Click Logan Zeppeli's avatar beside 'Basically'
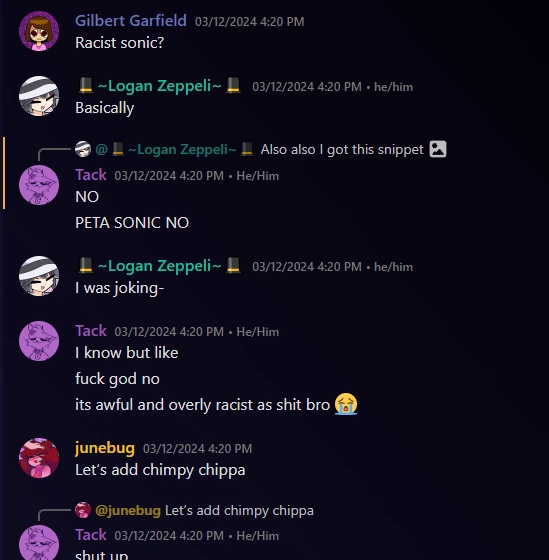 tap(39, 96)
